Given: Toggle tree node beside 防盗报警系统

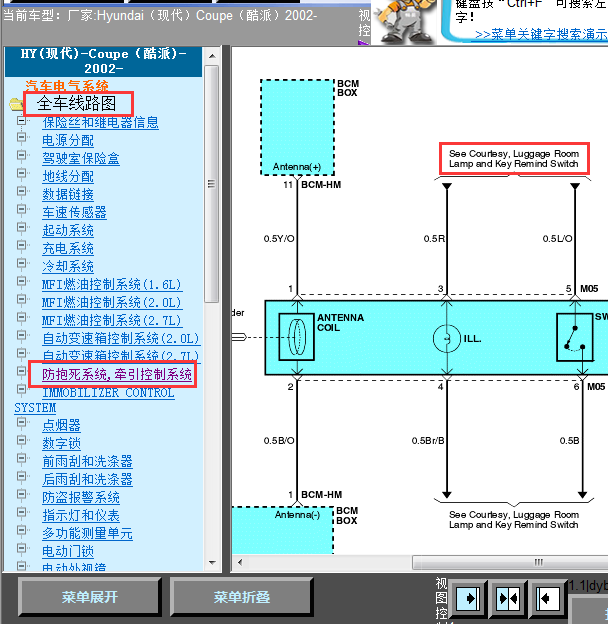Looking at the screenshot, I should tap(21, 494).
